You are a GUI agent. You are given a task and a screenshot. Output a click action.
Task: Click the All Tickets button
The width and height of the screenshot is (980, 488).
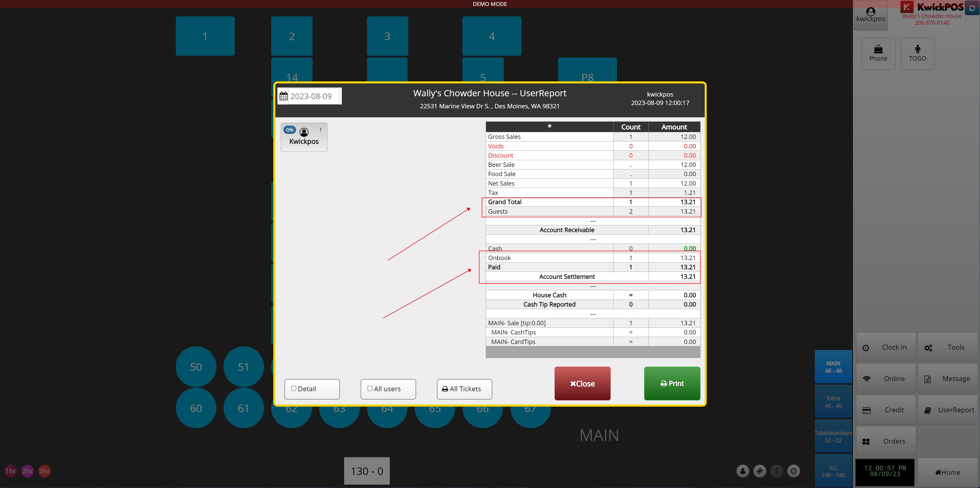[x=464, y=389]
